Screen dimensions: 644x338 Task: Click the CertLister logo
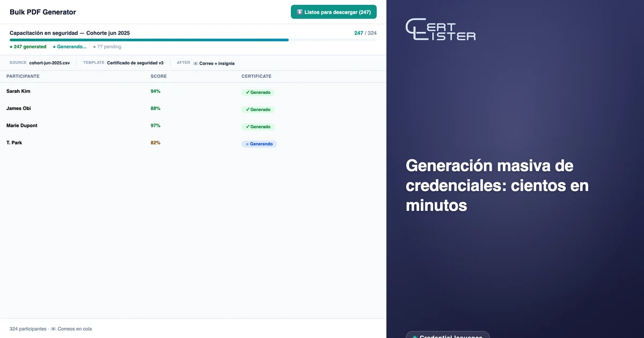(441, 30)
